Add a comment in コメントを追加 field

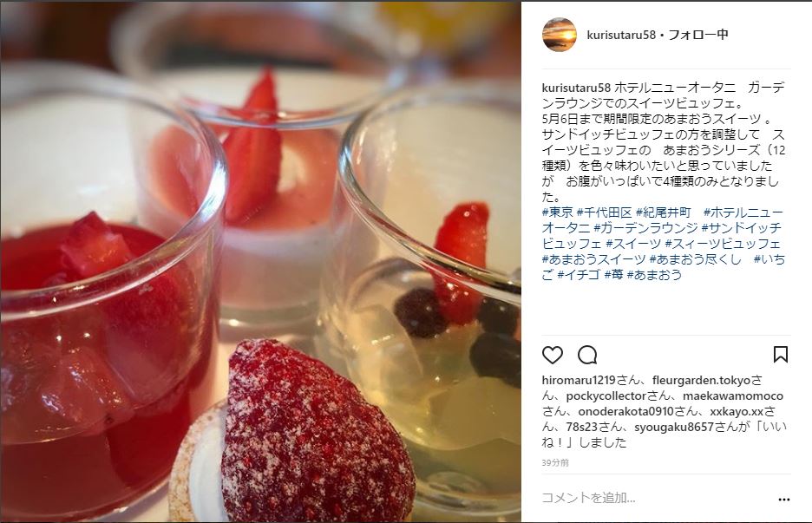click(x=656, y=498)
